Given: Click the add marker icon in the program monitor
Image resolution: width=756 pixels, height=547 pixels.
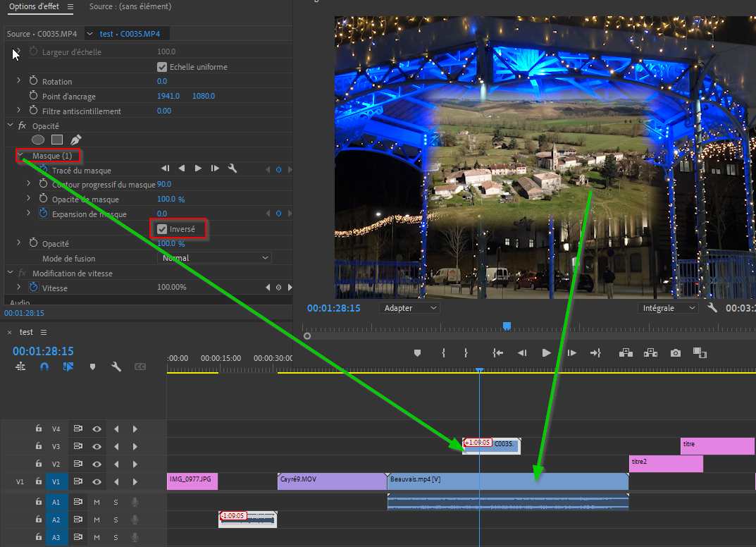Looking at the screenshot, I should tap(418, 353).
